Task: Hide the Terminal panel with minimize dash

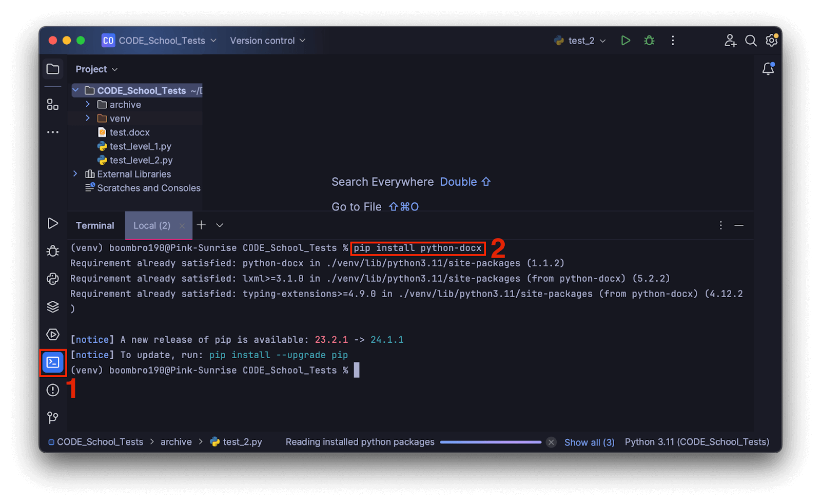Action: pyautogui.click(x=739, y=225)
